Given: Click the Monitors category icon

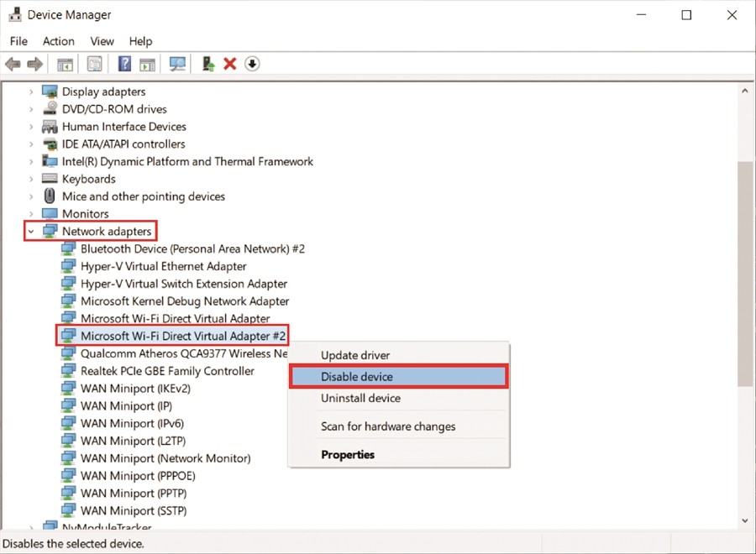Looking at the screenshot, I should tap(50, 213).
